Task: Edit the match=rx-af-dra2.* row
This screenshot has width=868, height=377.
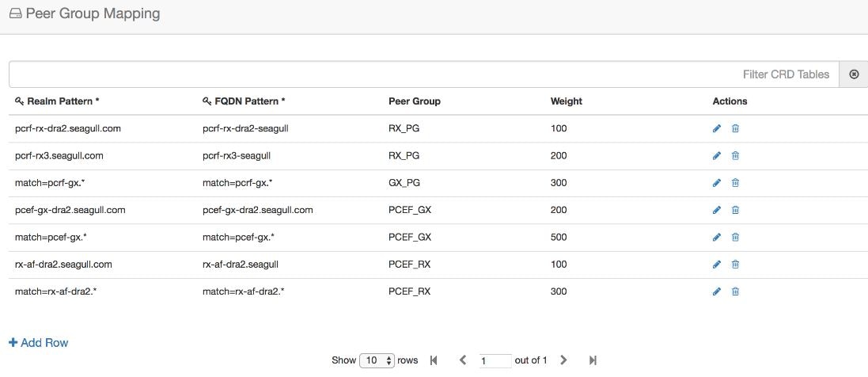Action: [717, 291]
